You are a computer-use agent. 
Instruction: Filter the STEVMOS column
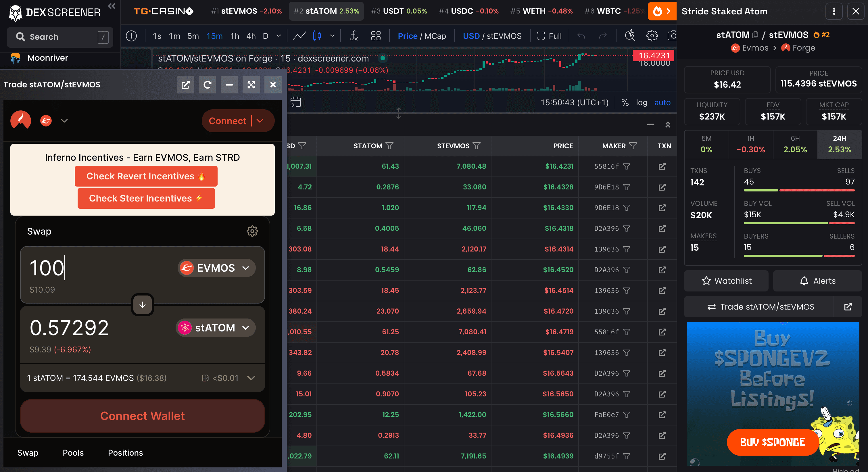tap(477, 146)
